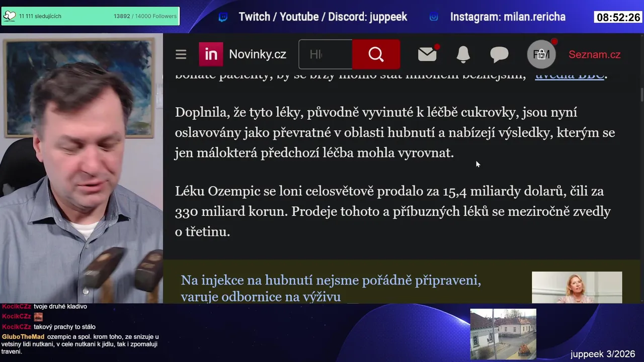Viewport: 644px width, 362px height.
Task: Click chat message 'tvoje druhé kladivo'
Action: tap(60, 306)
